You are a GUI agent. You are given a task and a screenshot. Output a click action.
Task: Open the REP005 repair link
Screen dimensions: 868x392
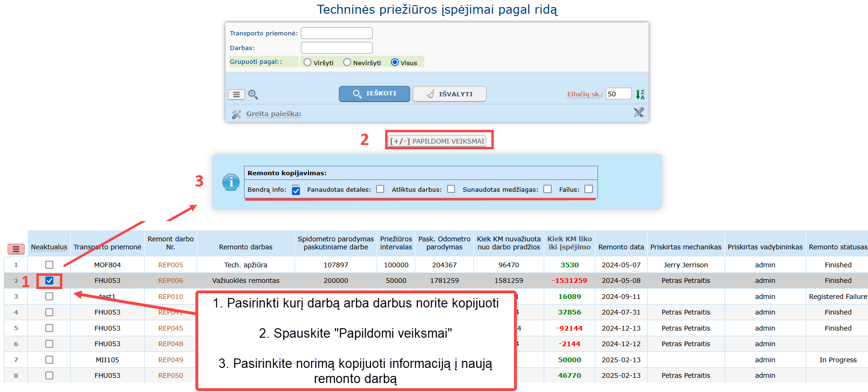pyautogui.click(x=170, y=265)
